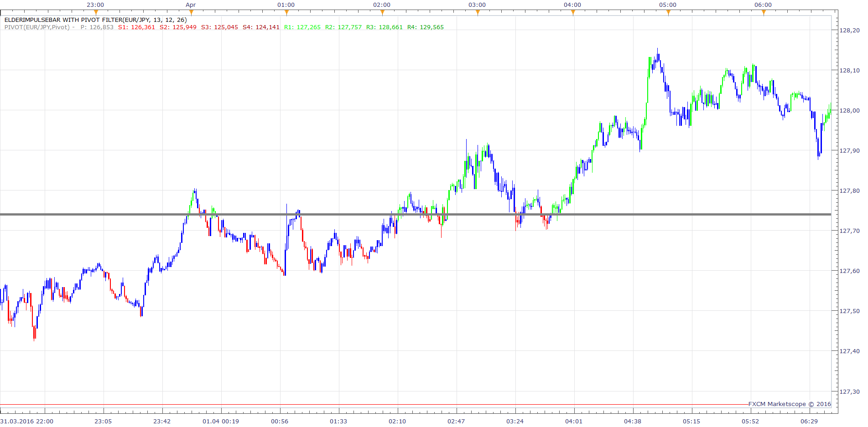868x427 pixels.
Task: Click the green R3: 128,661 value
Action: point(385,27)
